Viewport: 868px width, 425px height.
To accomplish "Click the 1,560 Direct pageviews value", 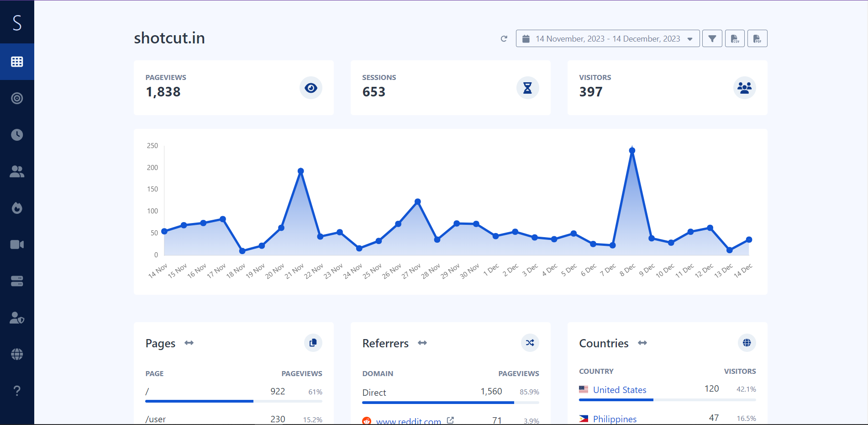I will [491, 392].
